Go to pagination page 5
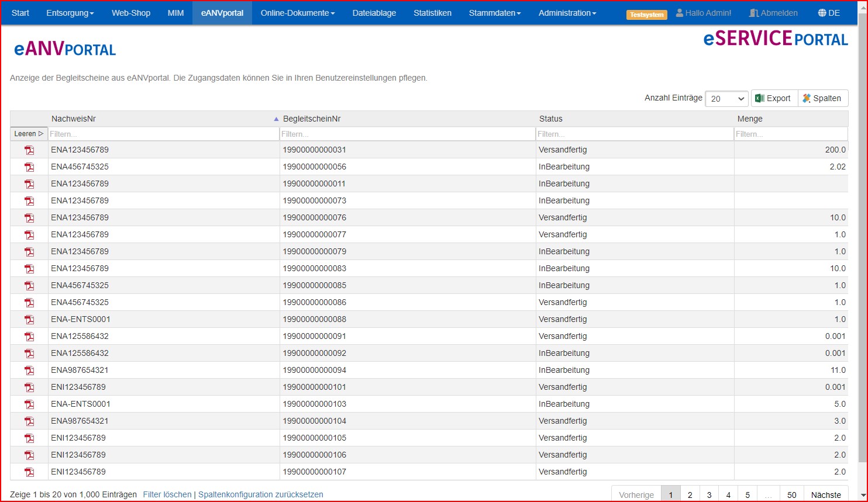This screenshot has width=868, height=502. click(748, 494)
